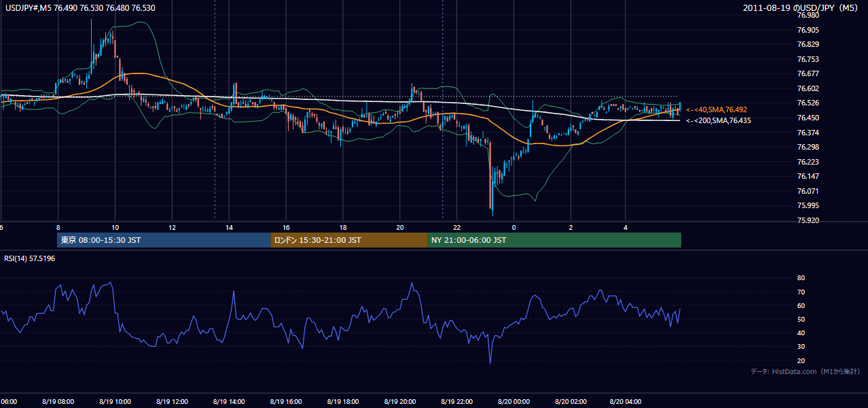
Task: Click price axis value 76.147
Action: pos(808,176)
